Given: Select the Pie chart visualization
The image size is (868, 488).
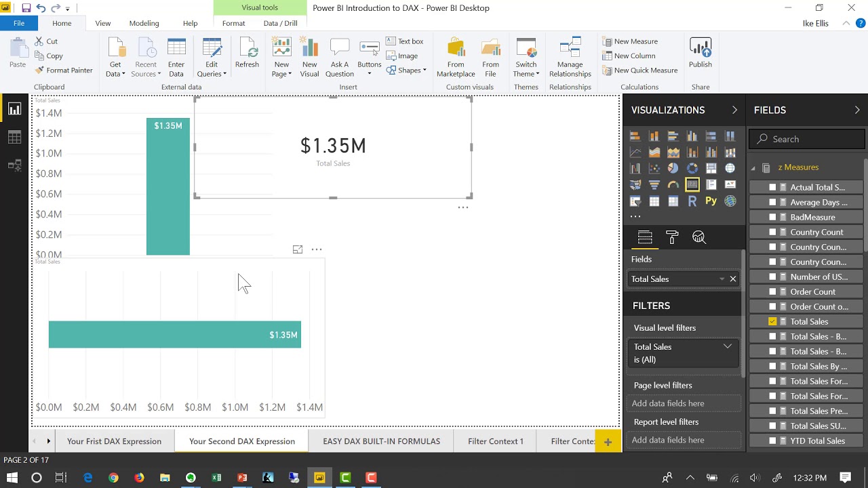Looking at the screenshot, I should coord(673,168).
